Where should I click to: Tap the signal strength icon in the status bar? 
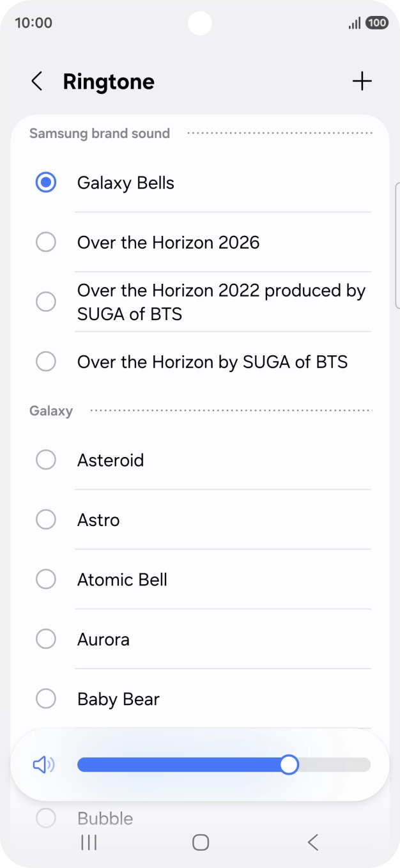pyautogui.click(x=354, y=22)
